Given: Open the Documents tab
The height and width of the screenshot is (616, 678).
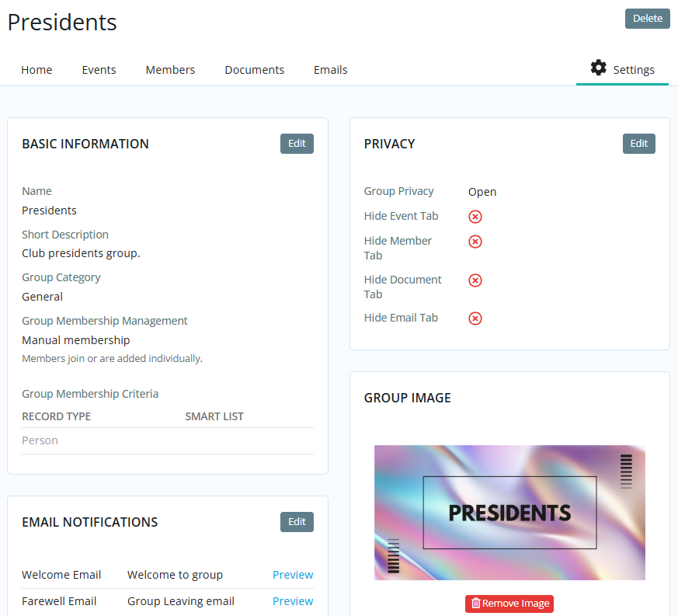Looking at the screenshot, I should coord(254,70).
